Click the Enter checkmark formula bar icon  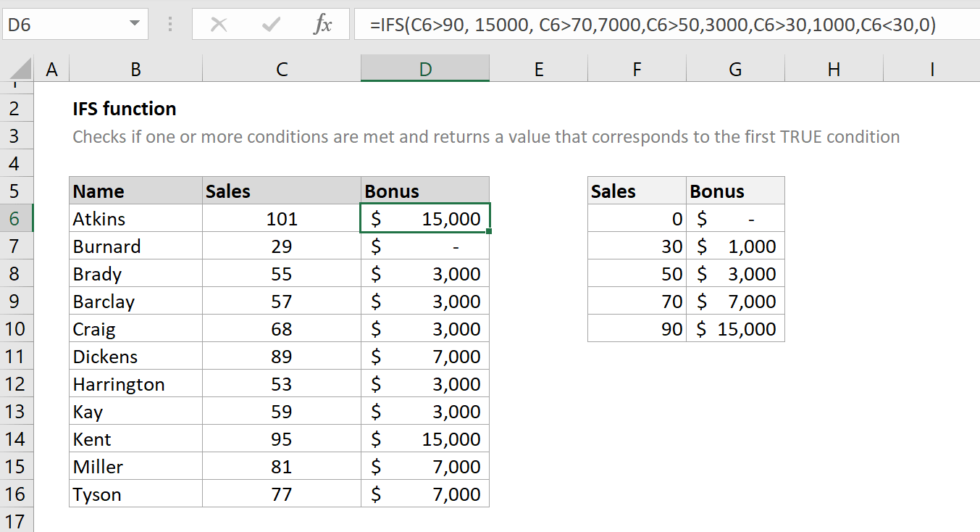272,25
